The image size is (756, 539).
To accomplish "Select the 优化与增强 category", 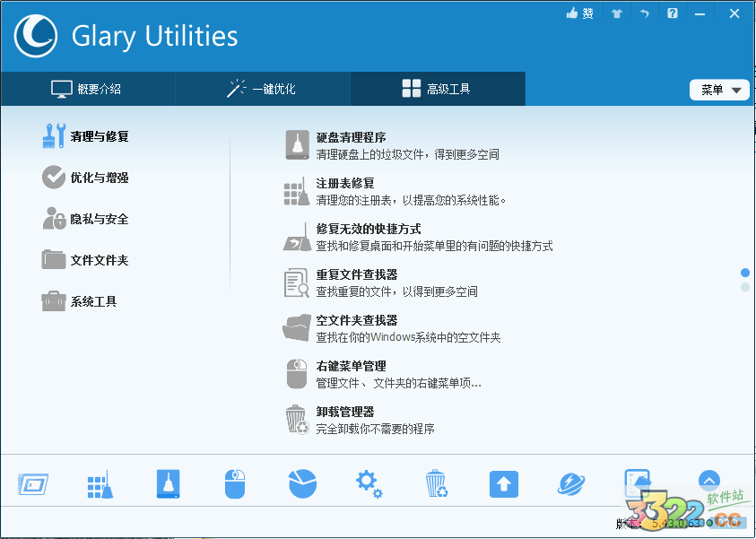I will tap(85, 178).
